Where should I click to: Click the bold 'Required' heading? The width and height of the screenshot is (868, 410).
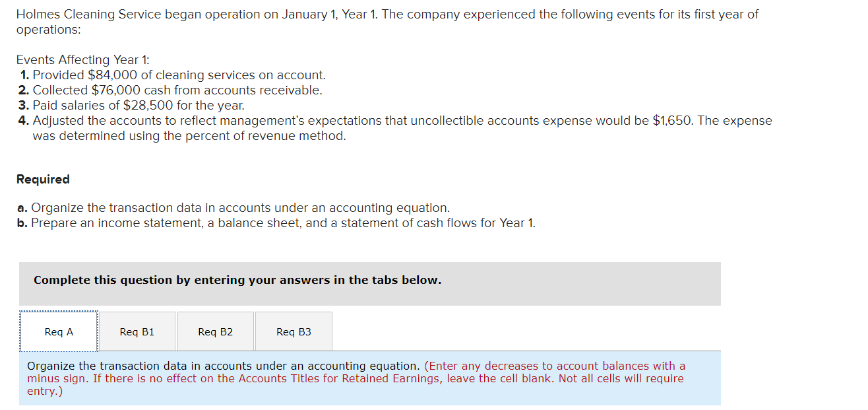coord(43,179)
